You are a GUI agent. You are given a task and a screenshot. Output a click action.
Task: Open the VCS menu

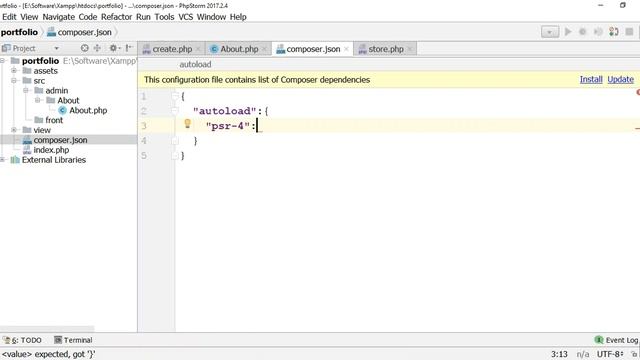tap(185, 17)
